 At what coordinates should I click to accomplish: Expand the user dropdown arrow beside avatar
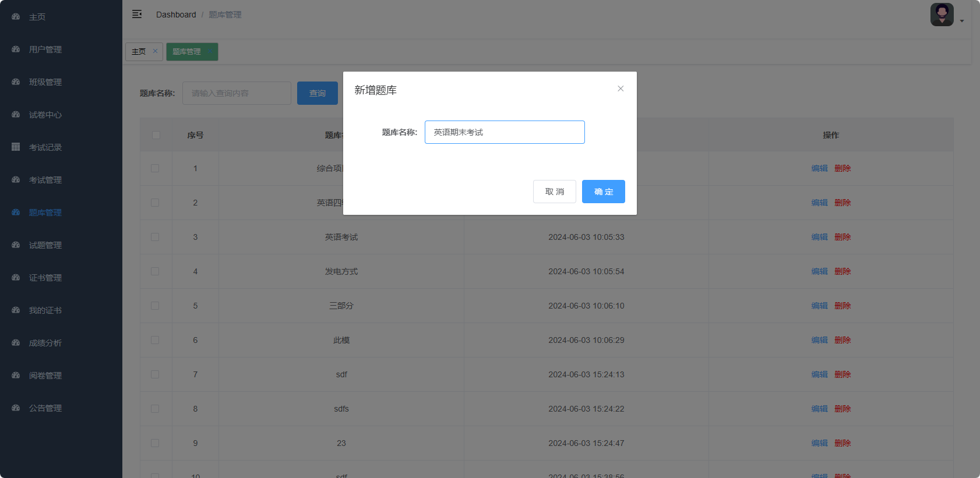(x=962, y=21)
